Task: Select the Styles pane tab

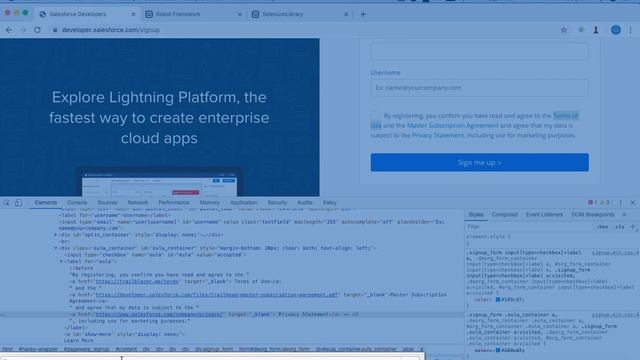Action: pos(476,215)
